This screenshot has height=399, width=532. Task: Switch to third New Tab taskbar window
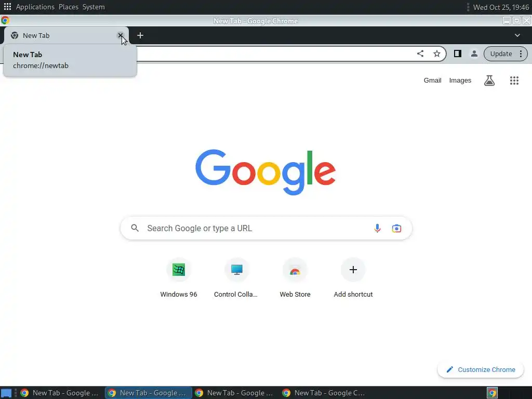(x=235, y=393)
